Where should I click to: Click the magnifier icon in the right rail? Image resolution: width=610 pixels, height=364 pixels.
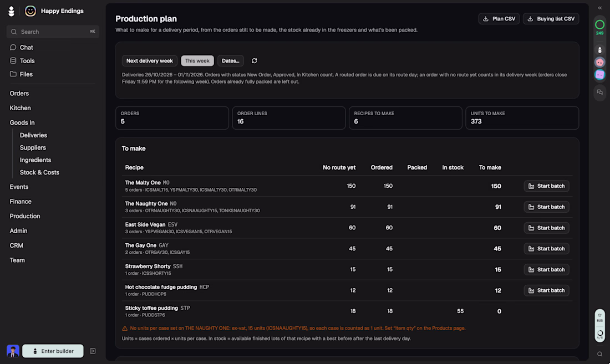600,354
